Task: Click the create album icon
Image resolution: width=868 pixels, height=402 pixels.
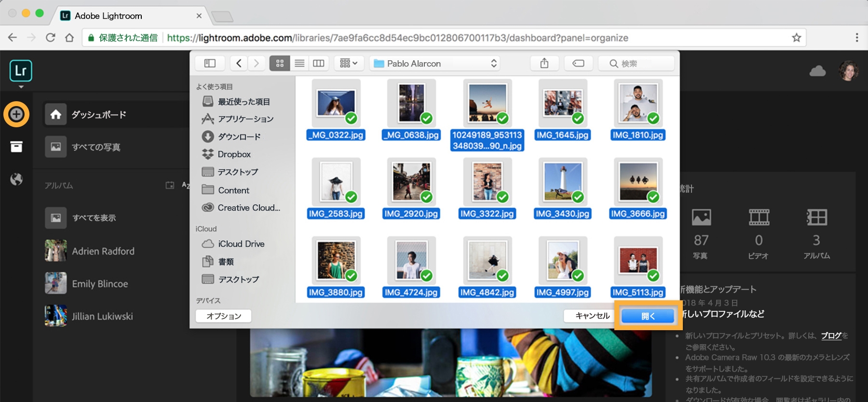Action: [170, 185]
